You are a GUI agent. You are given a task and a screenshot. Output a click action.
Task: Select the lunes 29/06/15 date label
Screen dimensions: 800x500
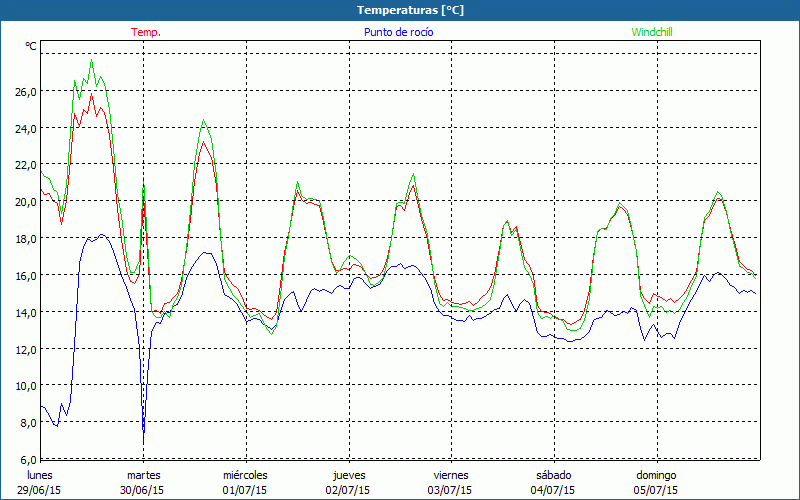pos(40,483)
